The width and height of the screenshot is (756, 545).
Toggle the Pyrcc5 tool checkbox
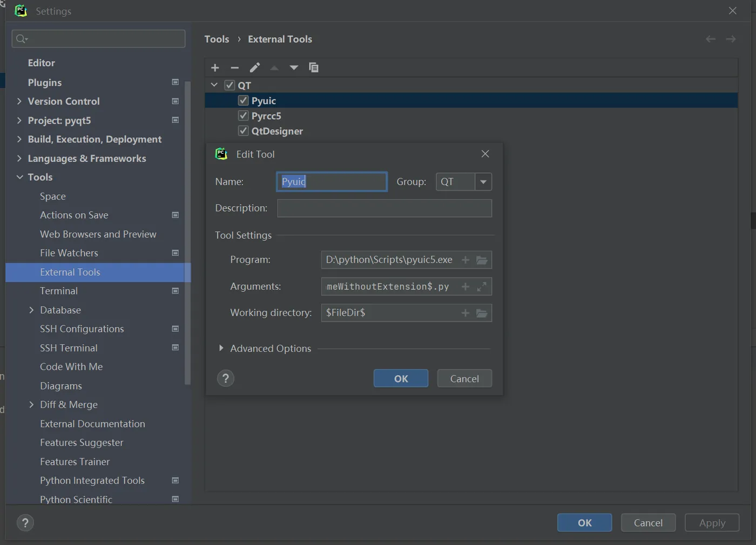243,115
